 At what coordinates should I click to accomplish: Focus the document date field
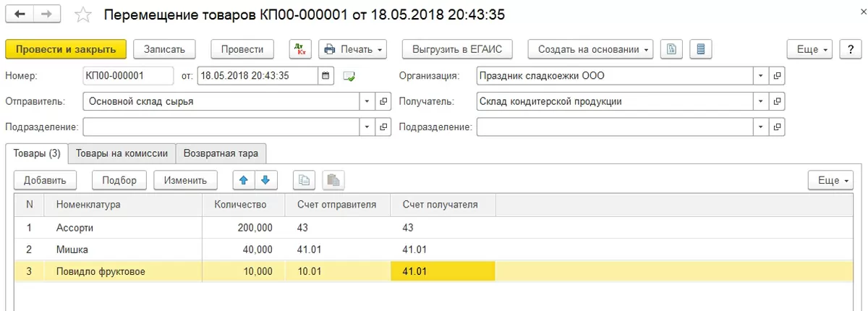[x=258, y=76]
